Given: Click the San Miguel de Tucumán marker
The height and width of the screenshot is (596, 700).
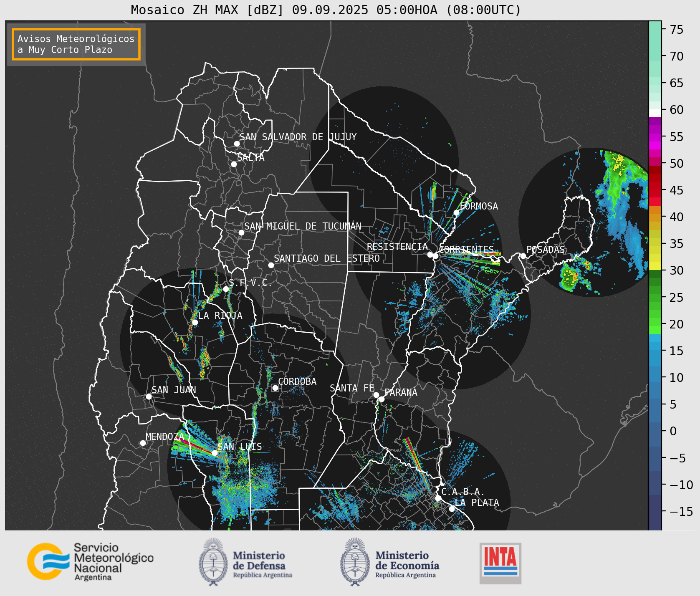Looking at the screenshot, I should tap(241, 232).
